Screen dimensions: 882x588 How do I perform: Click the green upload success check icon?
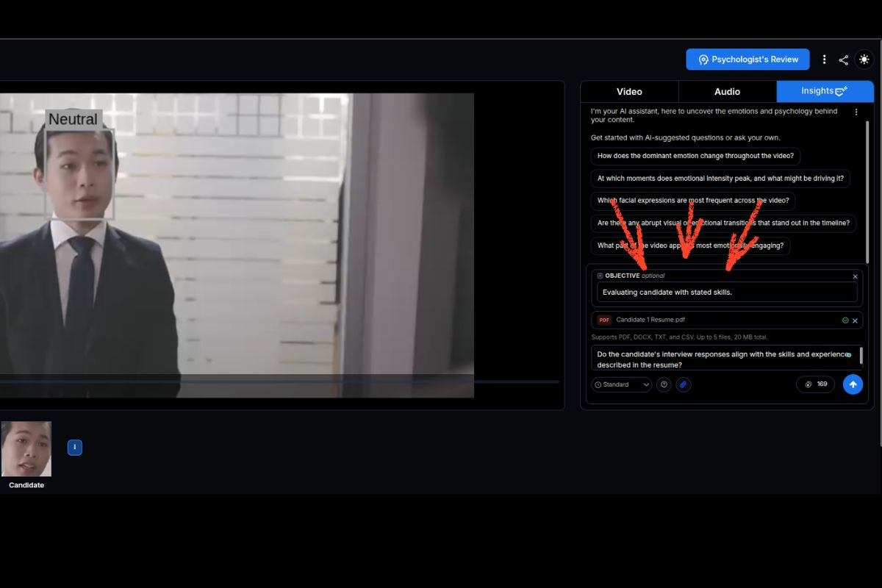845,320
